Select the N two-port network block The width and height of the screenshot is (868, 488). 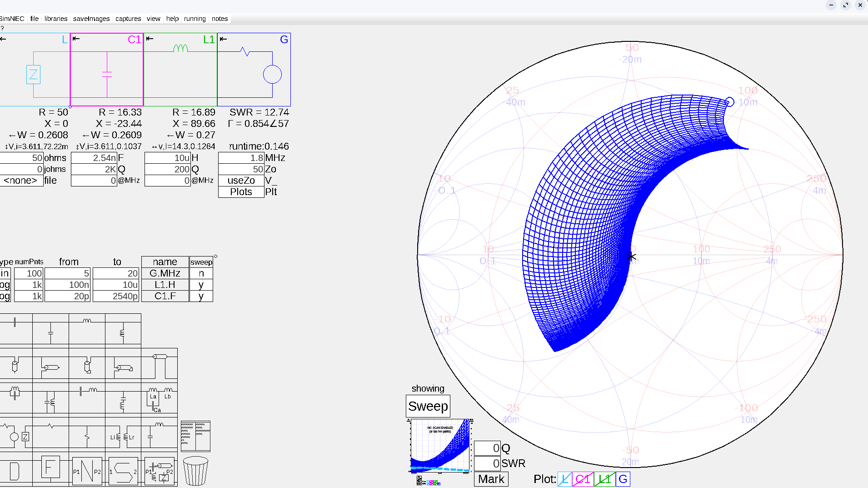[87, 471]
